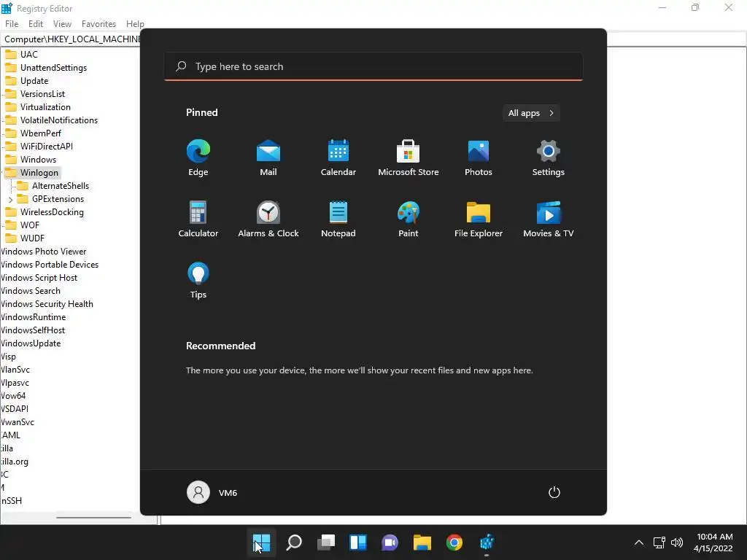The image size is (747, 560).
Task: Click the registry address bar path
Action: (71, 39)
